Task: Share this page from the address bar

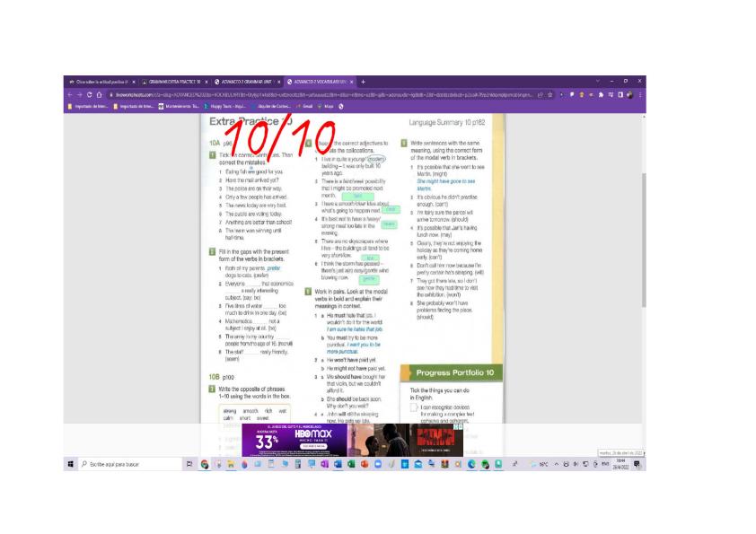Action: coord(541,95)
